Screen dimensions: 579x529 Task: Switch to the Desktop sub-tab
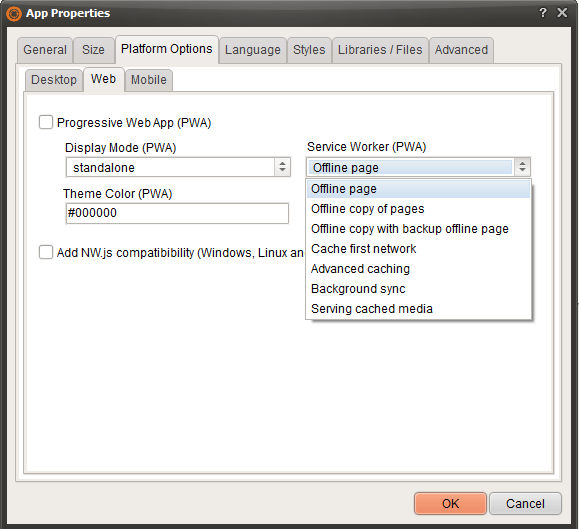[54, 80]
